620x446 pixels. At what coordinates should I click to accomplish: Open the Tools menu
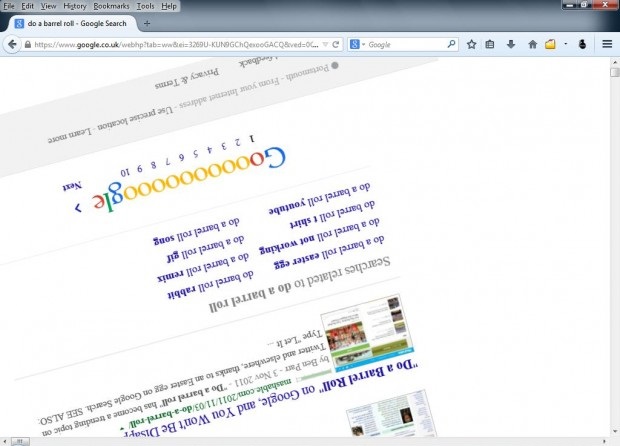[145, 6]
